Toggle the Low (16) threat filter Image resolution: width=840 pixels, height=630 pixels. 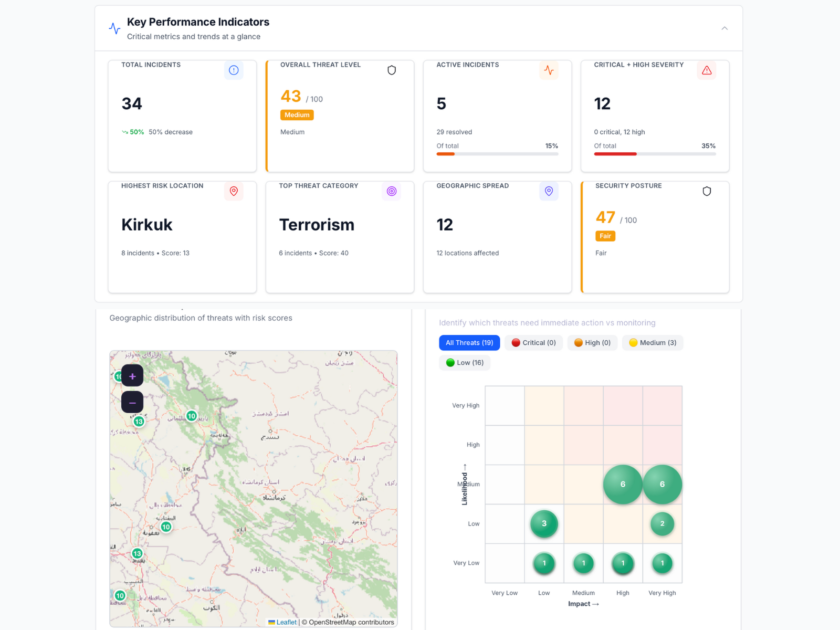pos(464,362)
